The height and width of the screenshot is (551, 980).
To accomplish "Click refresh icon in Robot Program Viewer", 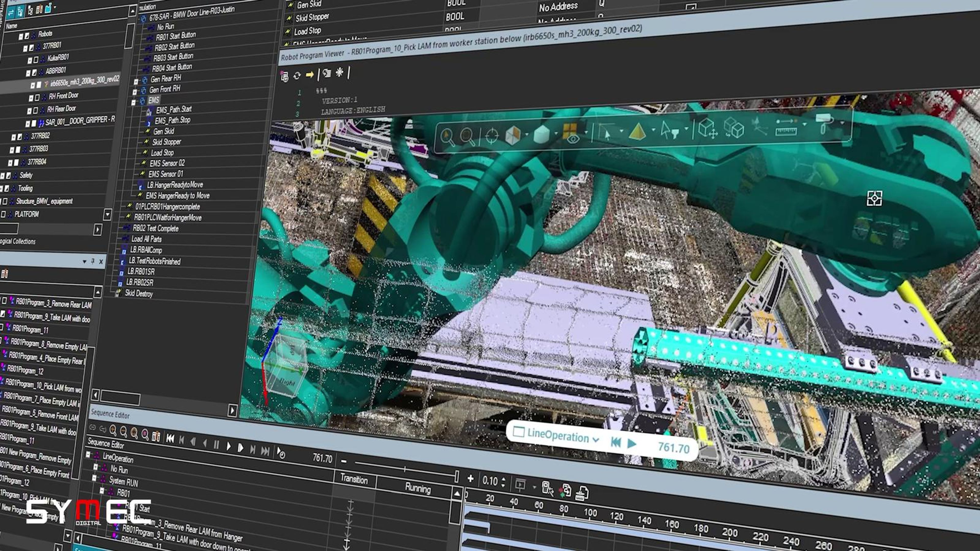I will [x=297, y=76].
